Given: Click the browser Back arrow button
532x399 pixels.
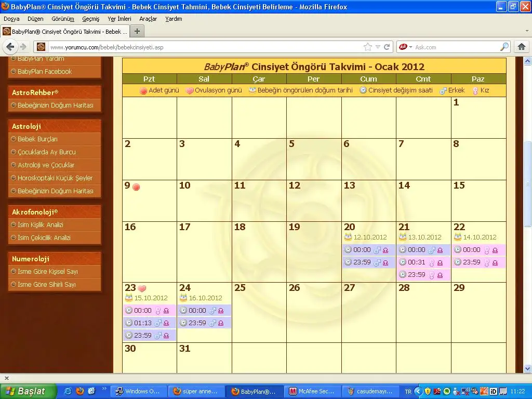Looking at the screenshot, I should pos(10,46).
